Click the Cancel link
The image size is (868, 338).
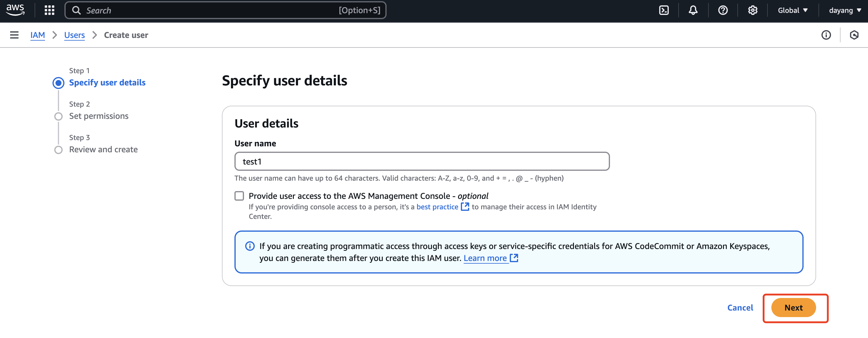[x=740, y=308]
